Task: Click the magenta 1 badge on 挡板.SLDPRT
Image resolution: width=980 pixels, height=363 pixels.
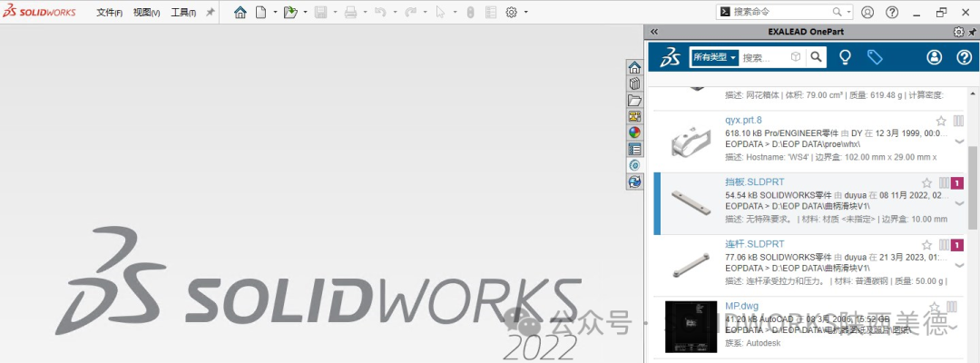Action: click(x=957, y=183)
